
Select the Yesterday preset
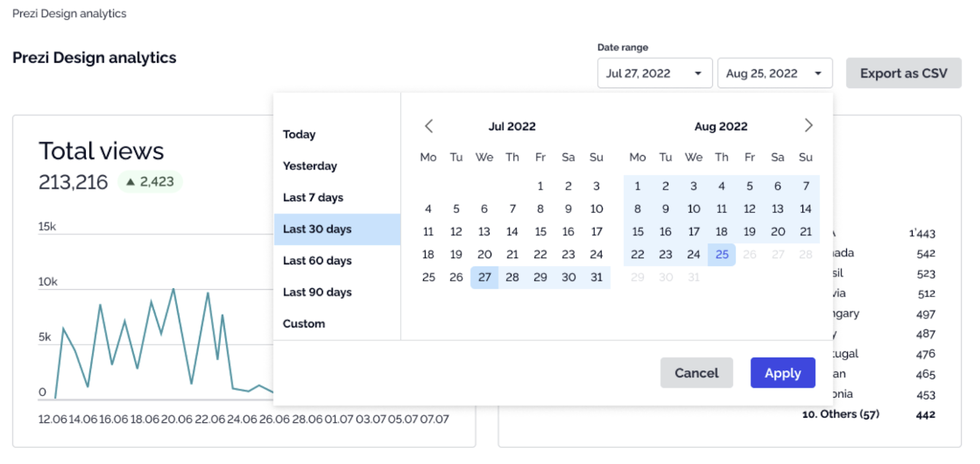[309, 165]
